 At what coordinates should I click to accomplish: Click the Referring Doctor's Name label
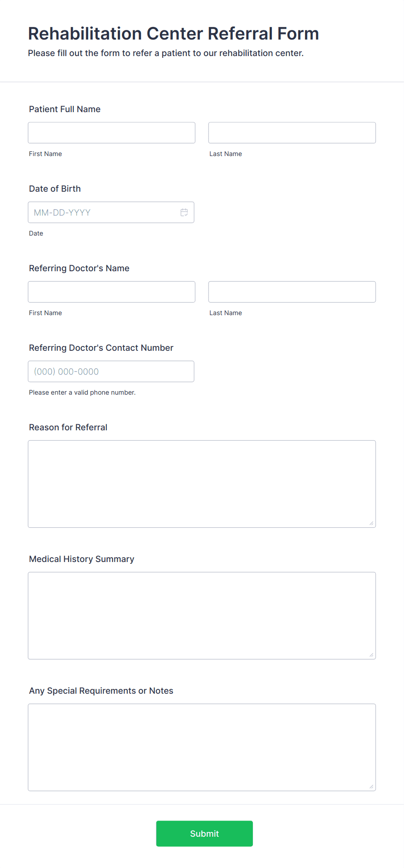79,268
